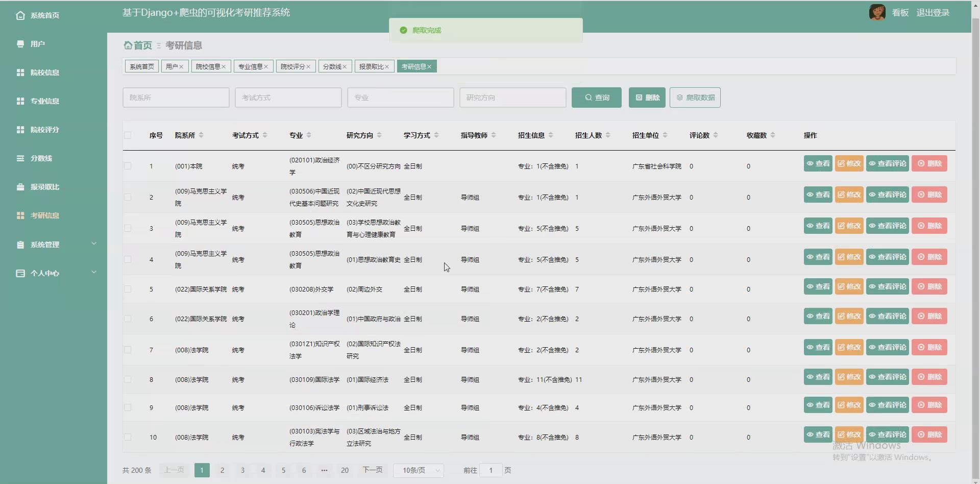Click 首页 breadcrumb link
980x484 pixels.
click(143, 45)
